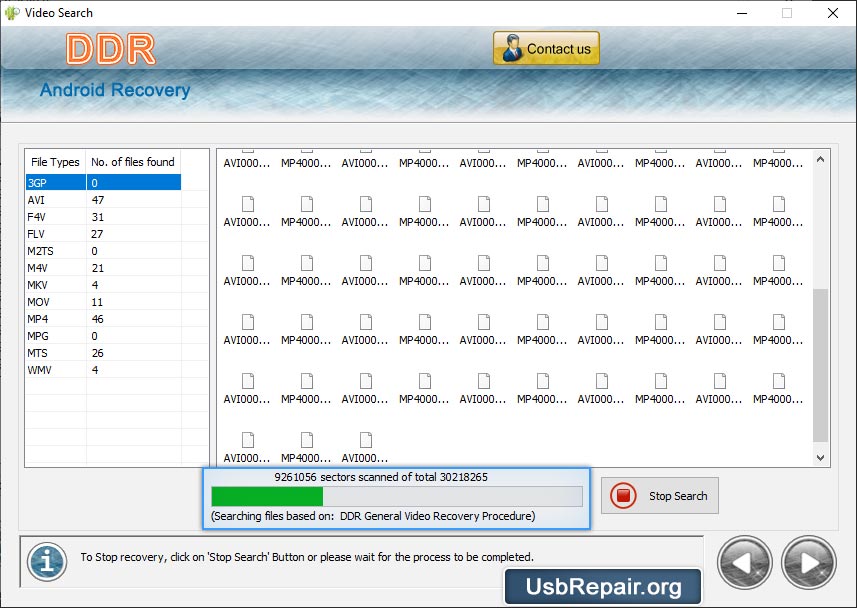Select the 3GP file type row

(x=103, y=183)
